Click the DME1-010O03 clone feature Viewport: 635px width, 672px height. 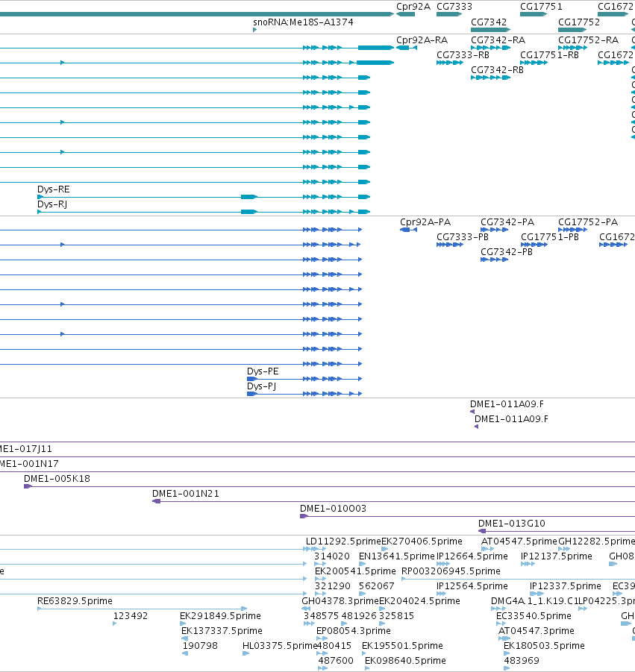[x=467, y=516]
